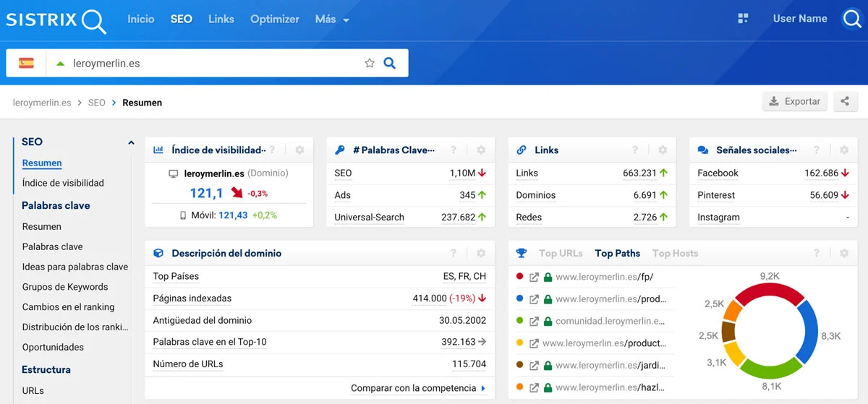Open the Inicio menu item
868x404 pixels.
(141, 20)
